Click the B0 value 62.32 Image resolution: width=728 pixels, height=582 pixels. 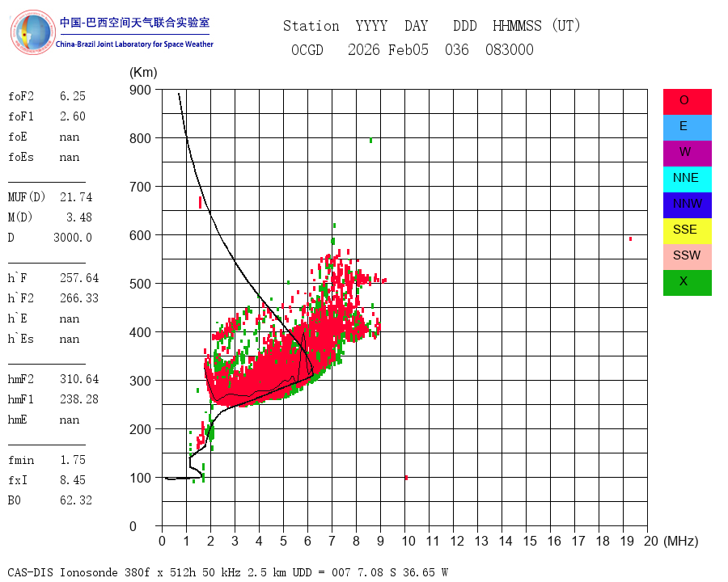point(76,500)
